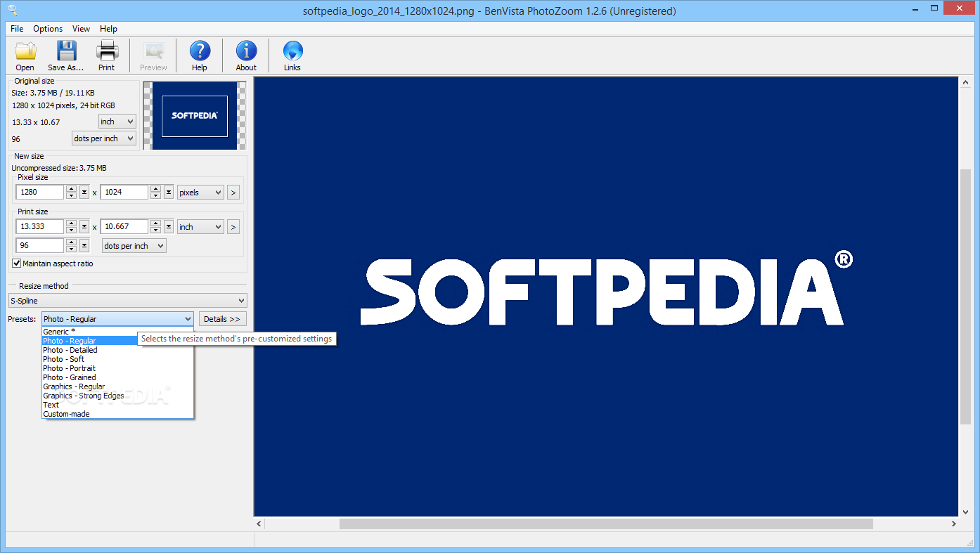Click the print resolution field showing 96
Viewport: 980px width, 553px height.
click(40, 245)
